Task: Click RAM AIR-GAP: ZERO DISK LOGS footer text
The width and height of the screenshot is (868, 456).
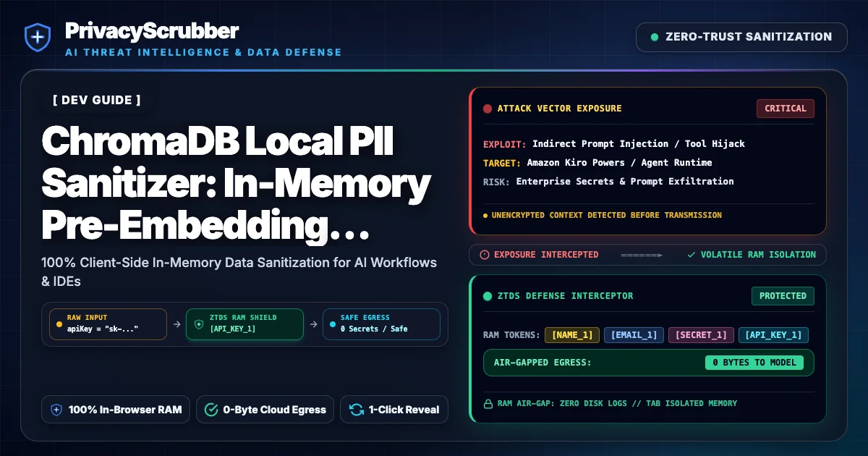Action: tap(617, 403)
